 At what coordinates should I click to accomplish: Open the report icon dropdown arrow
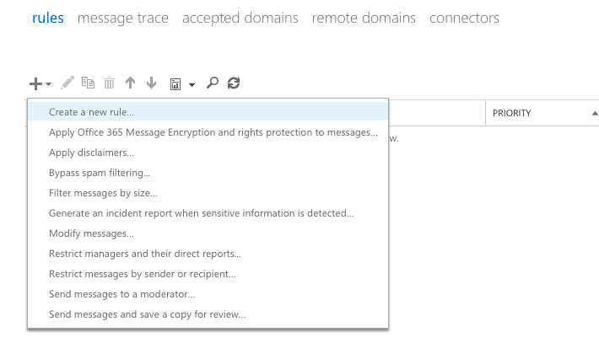coord(192,84)
